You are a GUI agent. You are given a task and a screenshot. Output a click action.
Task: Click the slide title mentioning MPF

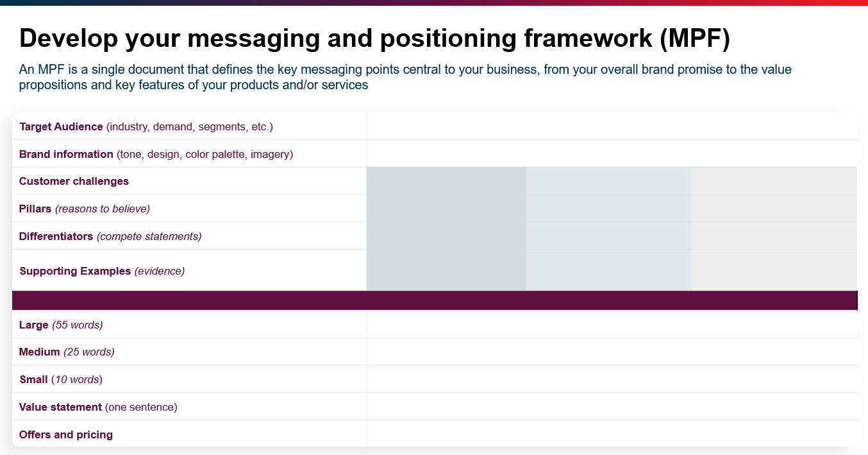[374, 39]
